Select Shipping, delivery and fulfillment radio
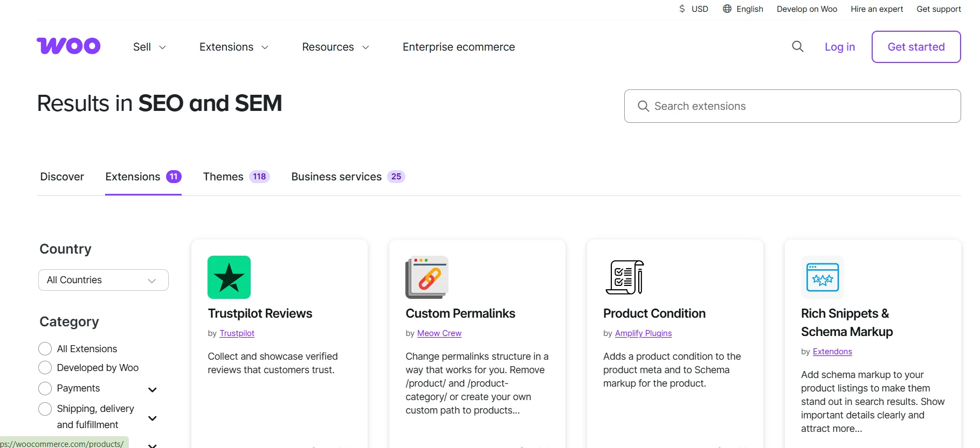The width and height of the screenshot is (980, 448). (45, 409)
